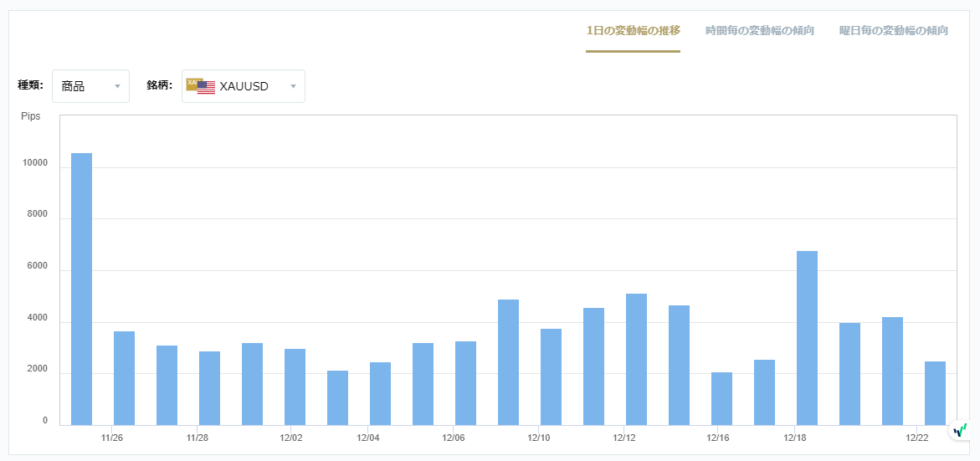The image size is (980, 461).
Task: Click the 8000 y-axis value
Action: pos(38,214)
